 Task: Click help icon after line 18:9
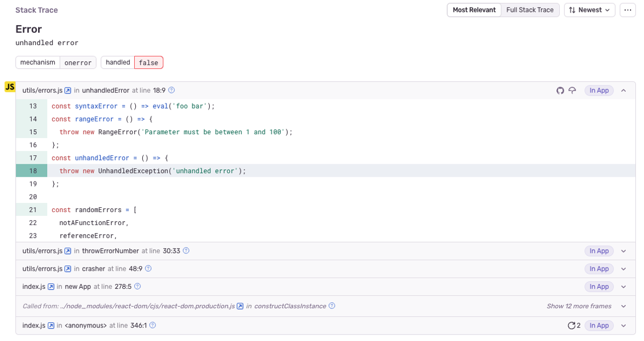coord(172,91)
